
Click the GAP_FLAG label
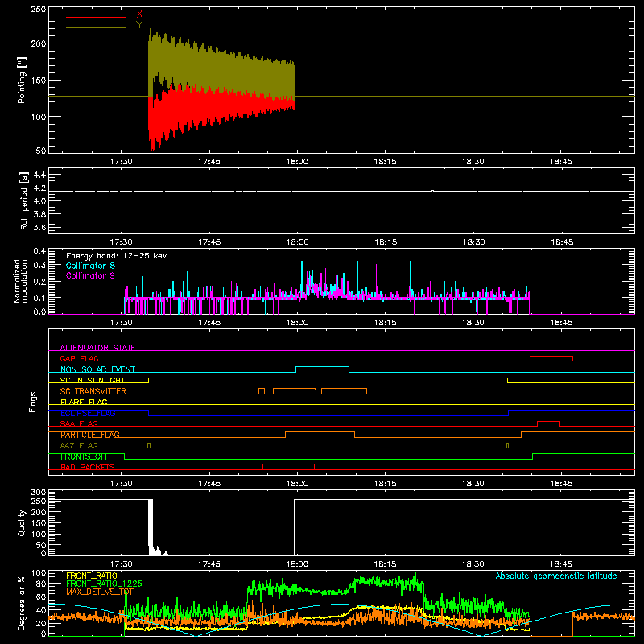click(x=79, y=358)
